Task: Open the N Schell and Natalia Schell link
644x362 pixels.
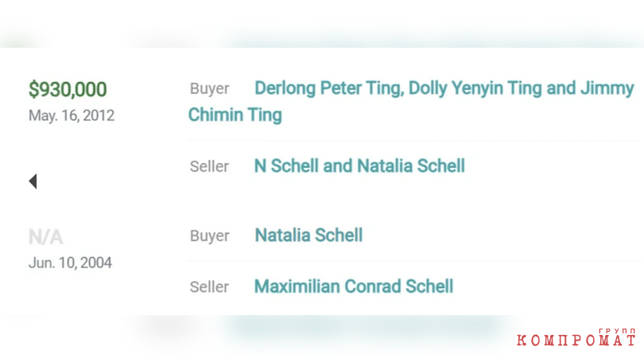Action: pyautogui.click(x=359, y=166)
